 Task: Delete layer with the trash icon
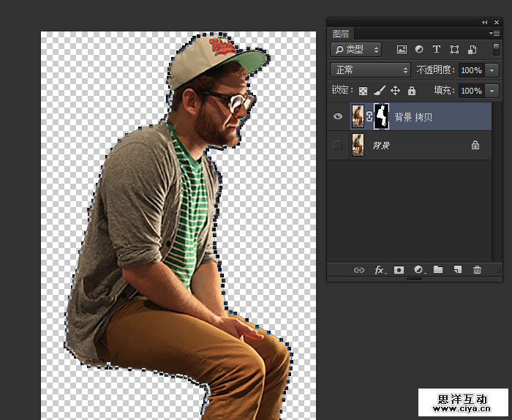pyautogui.click(x=477, y=270)
